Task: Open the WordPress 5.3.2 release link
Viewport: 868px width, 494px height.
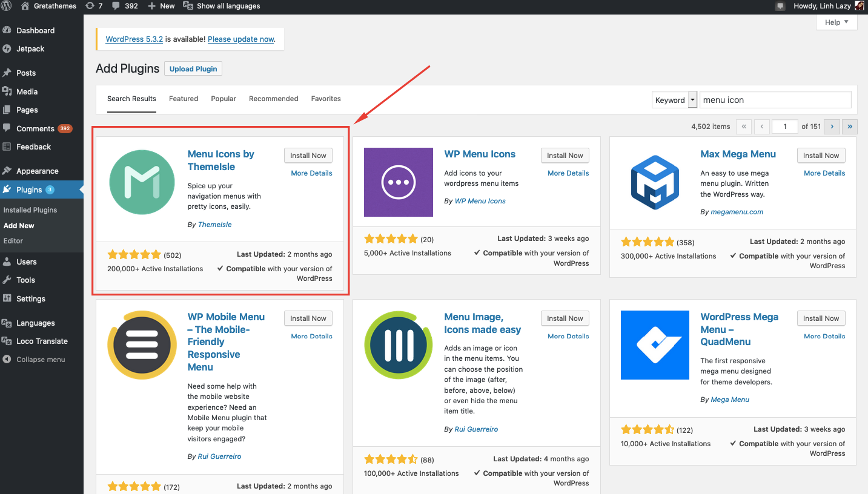Action: click(134, 39)
